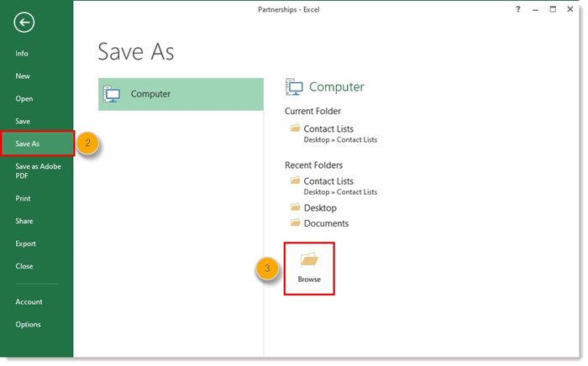Click the back arrow to exit backstage view

[25, 23]
